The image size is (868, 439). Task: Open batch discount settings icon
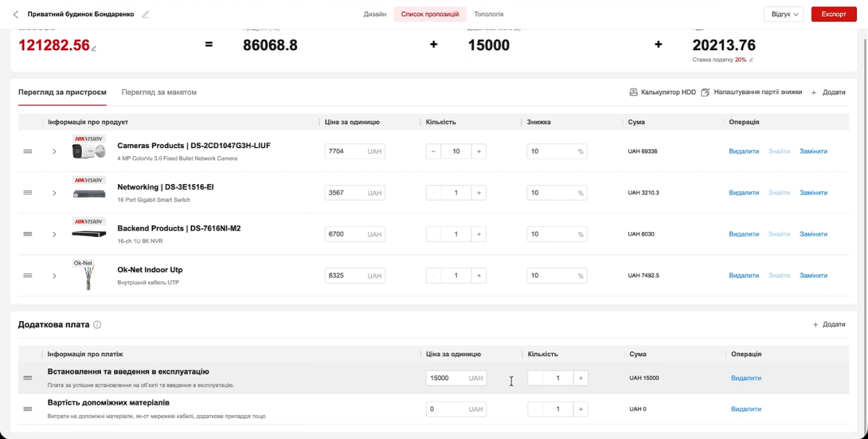(x=705, y=92)
